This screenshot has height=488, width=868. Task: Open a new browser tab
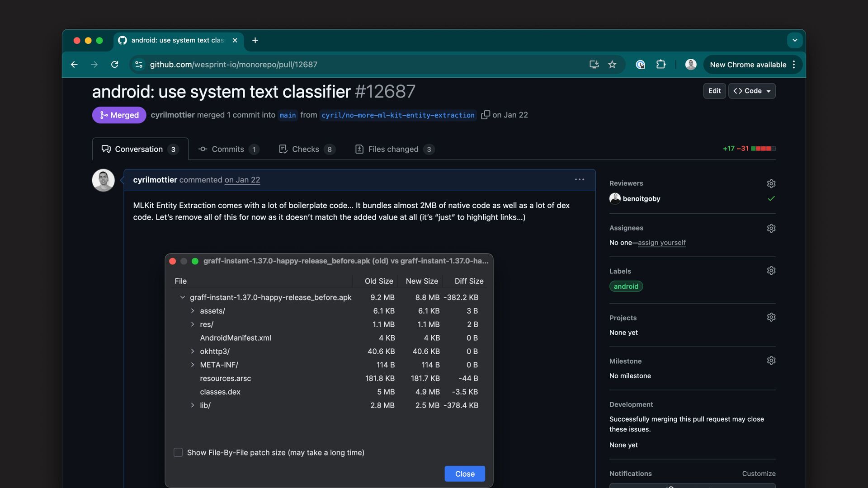click(255, 40)
